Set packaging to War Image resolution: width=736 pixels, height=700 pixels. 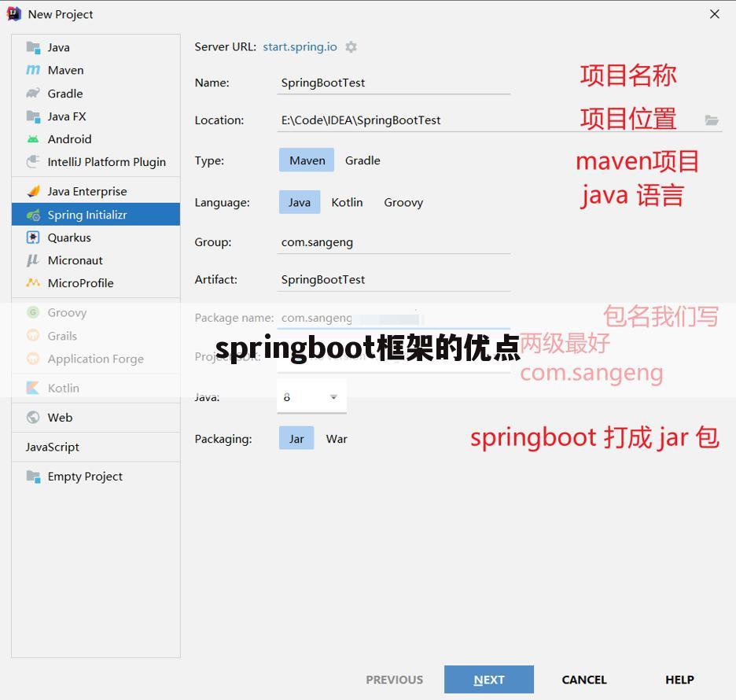click(337, 438)
